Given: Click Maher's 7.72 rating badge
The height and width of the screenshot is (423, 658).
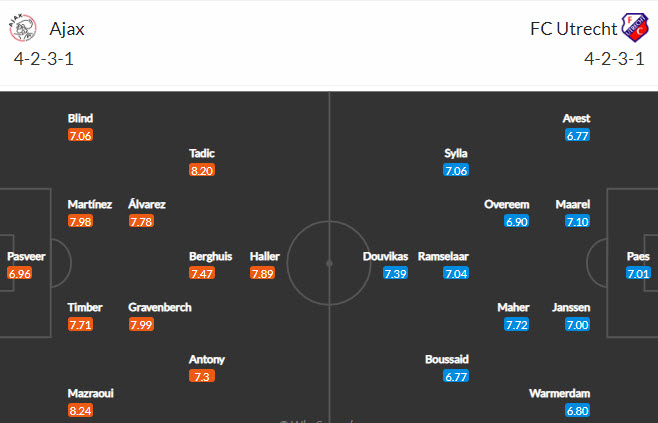Looking at the screenshot, I should tap(516, 324).
